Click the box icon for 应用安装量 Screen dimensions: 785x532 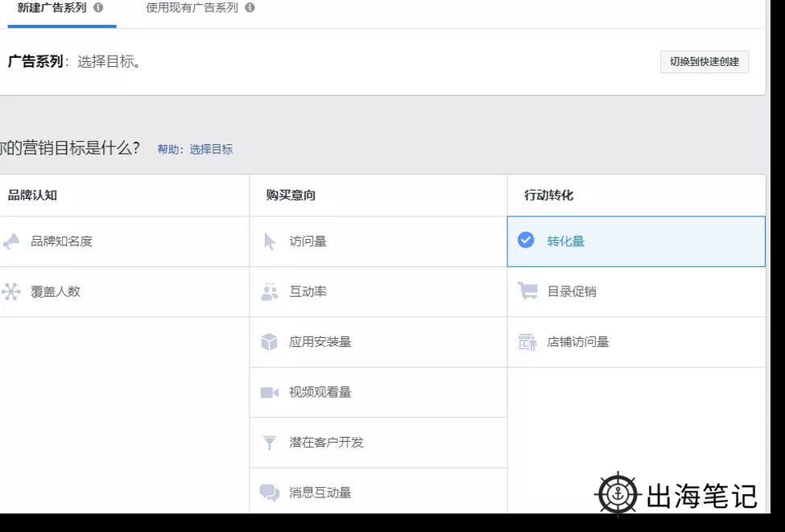[270, 342]
